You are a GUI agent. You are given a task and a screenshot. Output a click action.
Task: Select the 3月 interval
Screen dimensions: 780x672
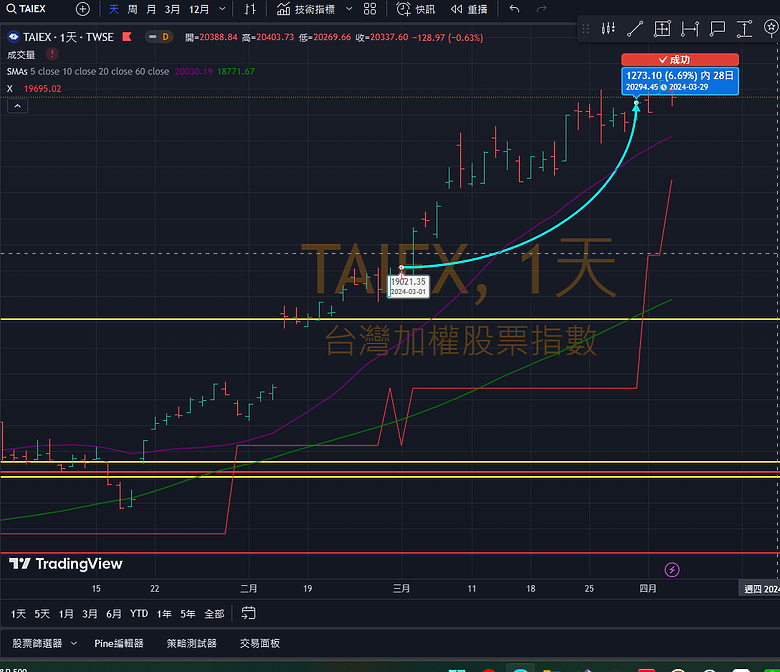(x=173, y=9)
